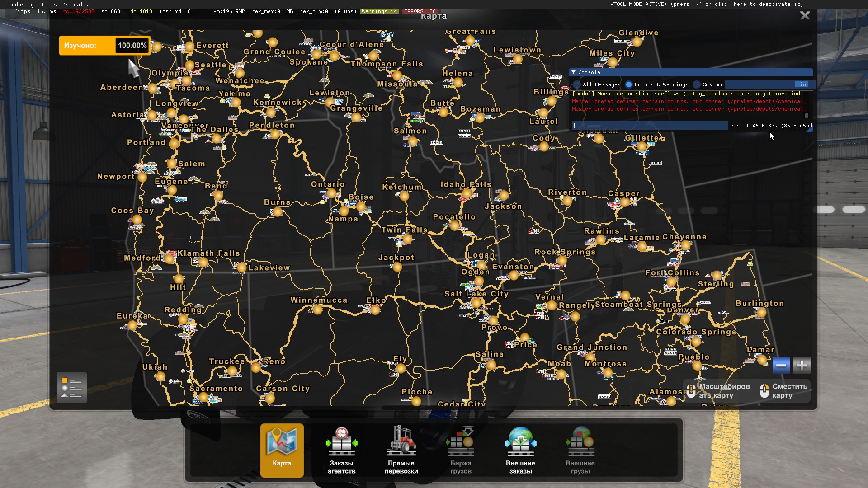
Task: Open Заказы агентств freight market
Action: (341, 450)
